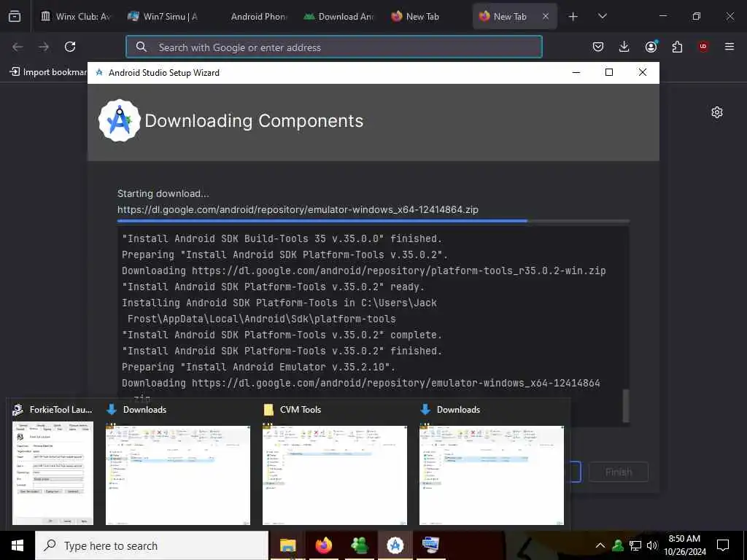Open the Firefox hamburger menu
Image resolution: width=747 pixels, height=560 pixels.
[x=729, y=47]
